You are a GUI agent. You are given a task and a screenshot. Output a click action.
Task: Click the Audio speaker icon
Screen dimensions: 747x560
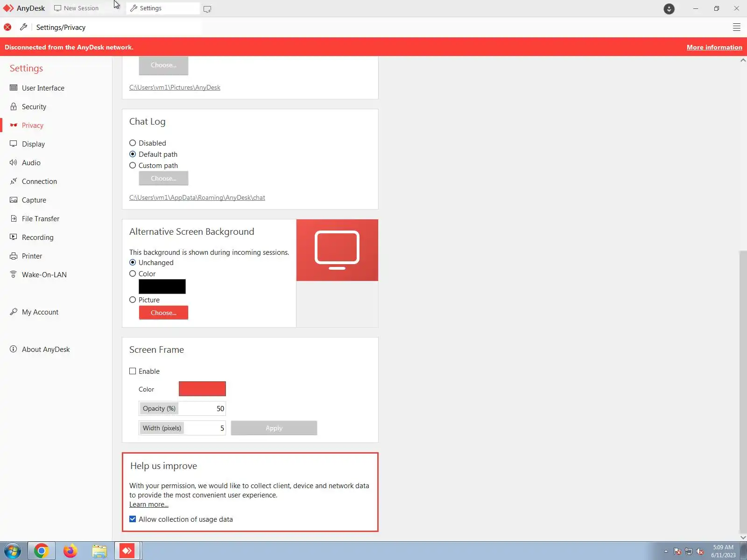14,162
